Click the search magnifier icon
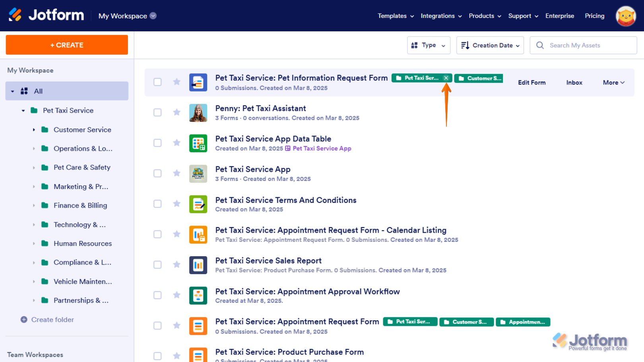This screenshot has height=362, width=644. (540, 45)
